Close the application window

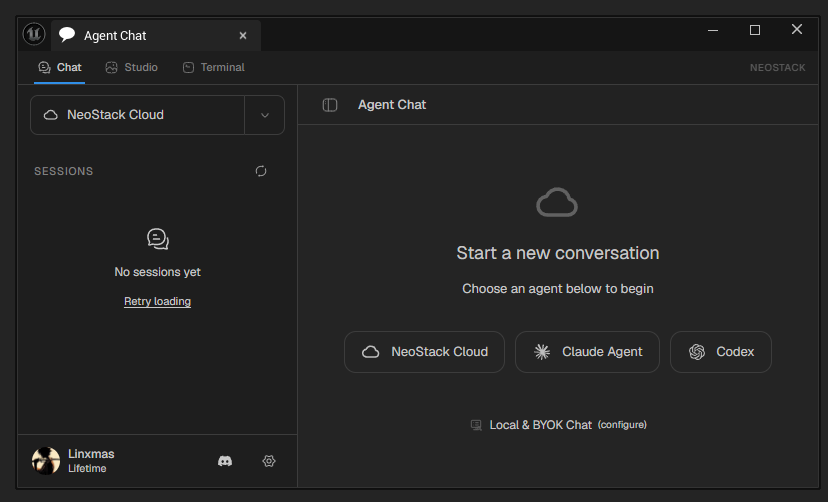click(x=797, y=30)
